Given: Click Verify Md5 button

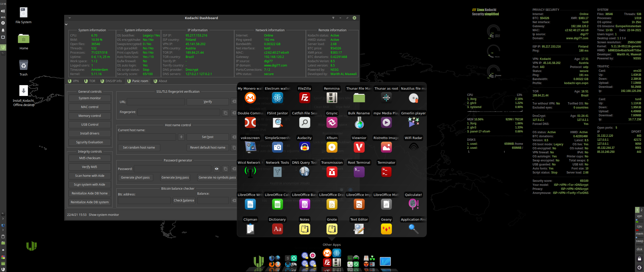Looking at the screenshot, I should (x=90, y=167).
